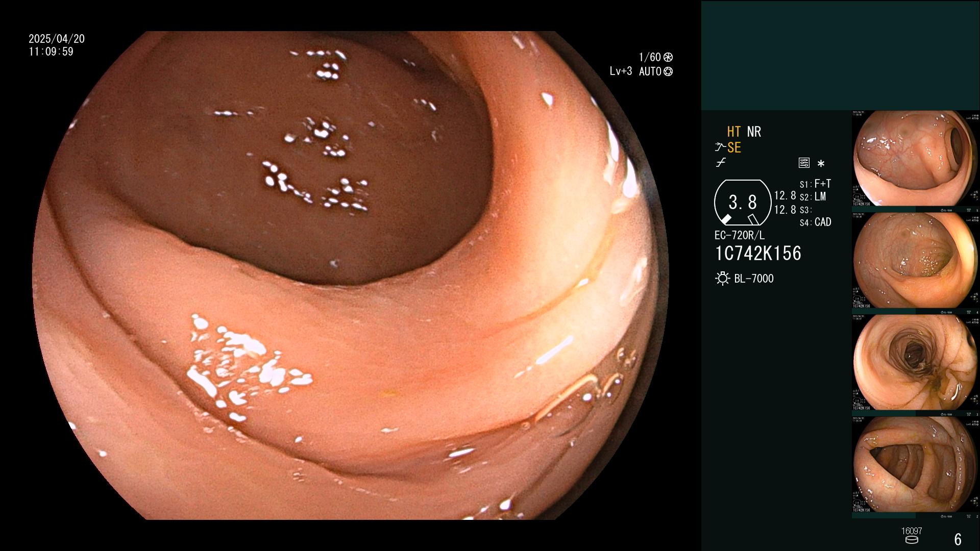Open the fourth thumbnail showing triangular folds

click(x=915, y=465)
